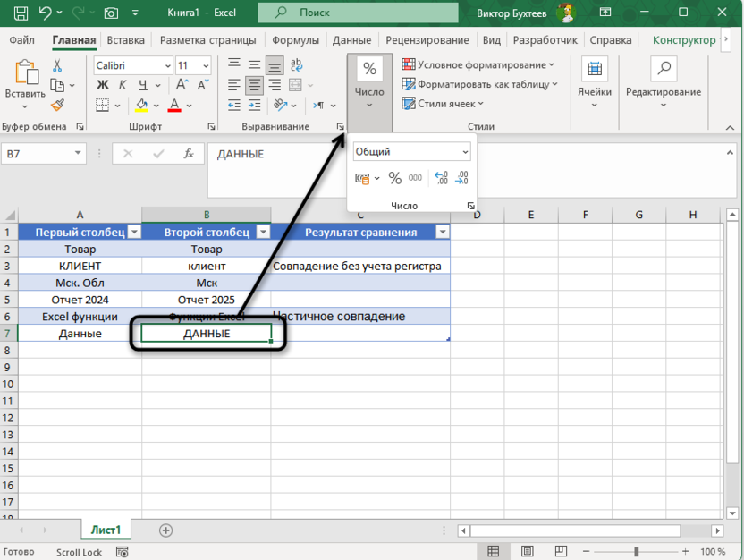
Task: Click the Cut scissors icon
Action: point(57,65)
